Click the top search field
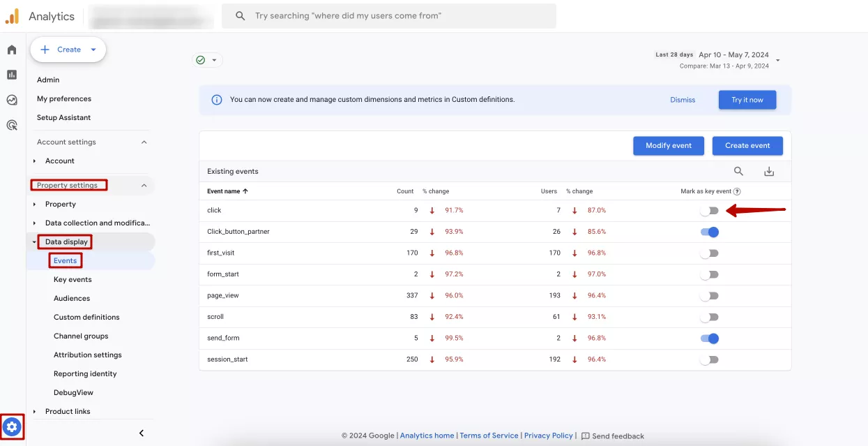 tap(389, 16)
